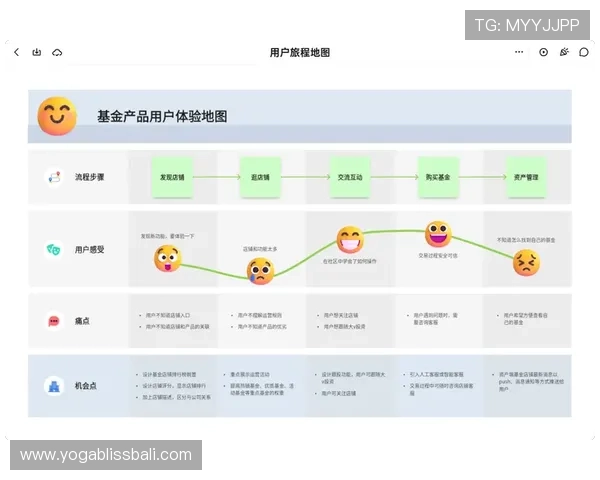Viewport: 600px width, 480px height.
Task: Click the document title 用户旅程地图
Action: click(300, 52)
